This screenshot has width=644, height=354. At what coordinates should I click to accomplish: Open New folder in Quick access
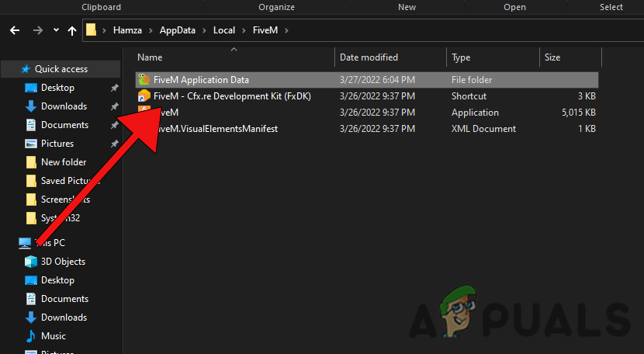(64, 162)
